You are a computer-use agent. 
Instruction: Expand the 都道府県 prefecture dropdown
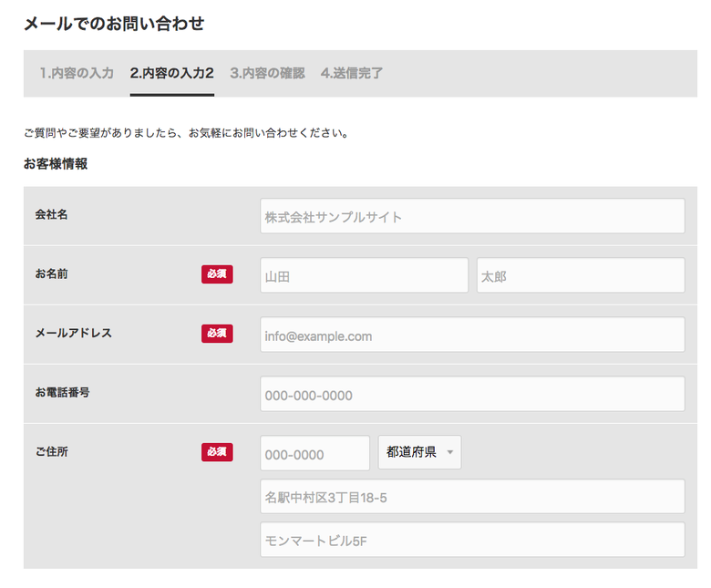coord(419,452)
